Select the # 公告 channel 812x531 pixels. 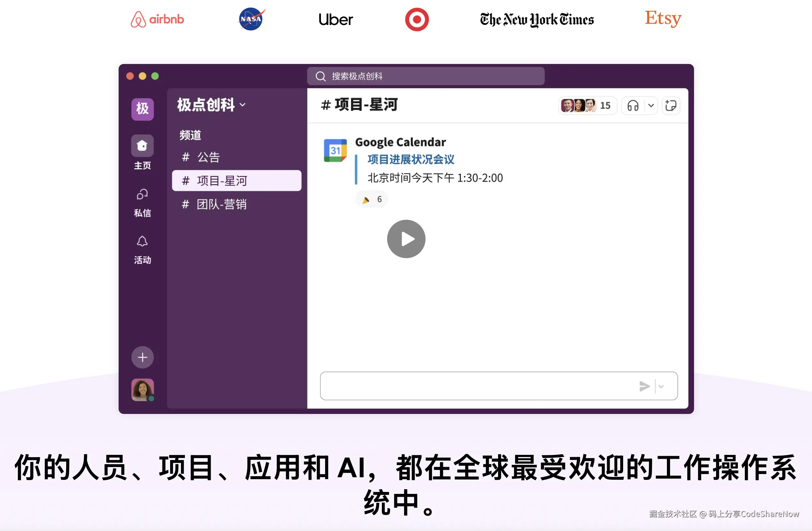(208, 157)
